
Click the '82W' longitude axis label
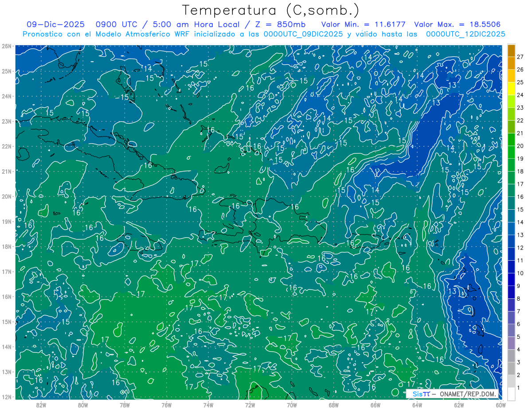click(41, 405)
